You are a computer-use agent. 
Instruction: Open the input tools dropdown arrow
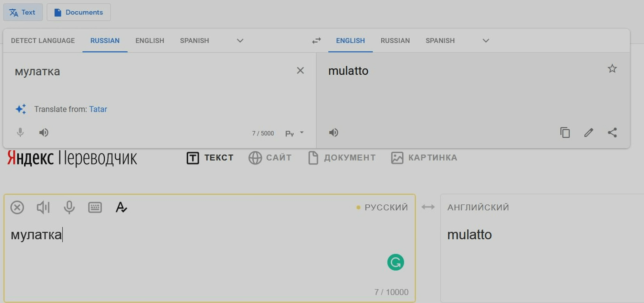[302, 132]
